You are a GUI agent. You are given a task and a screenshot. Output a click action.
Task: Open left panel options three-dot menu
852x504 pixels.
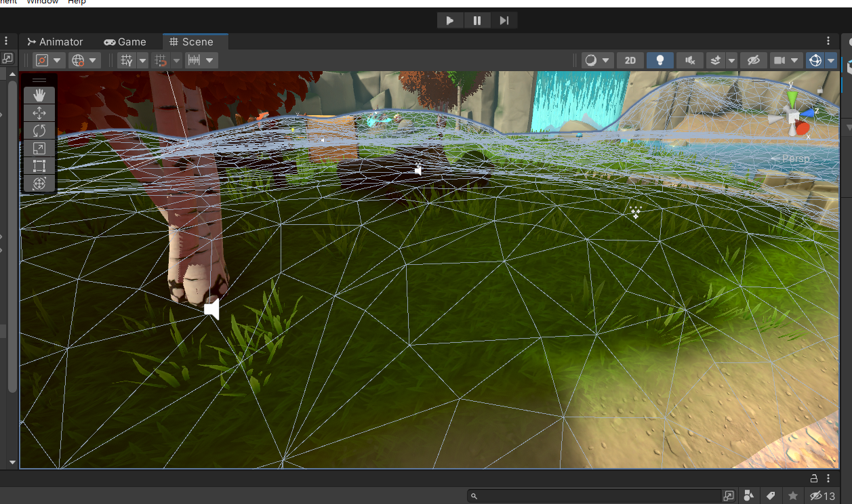6,41
